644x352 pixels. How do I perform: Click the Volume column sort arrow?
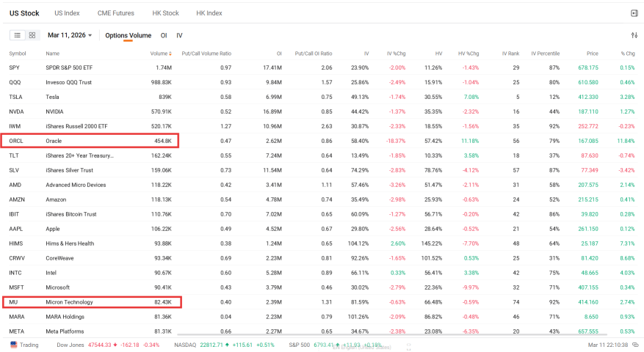(170, 54)
